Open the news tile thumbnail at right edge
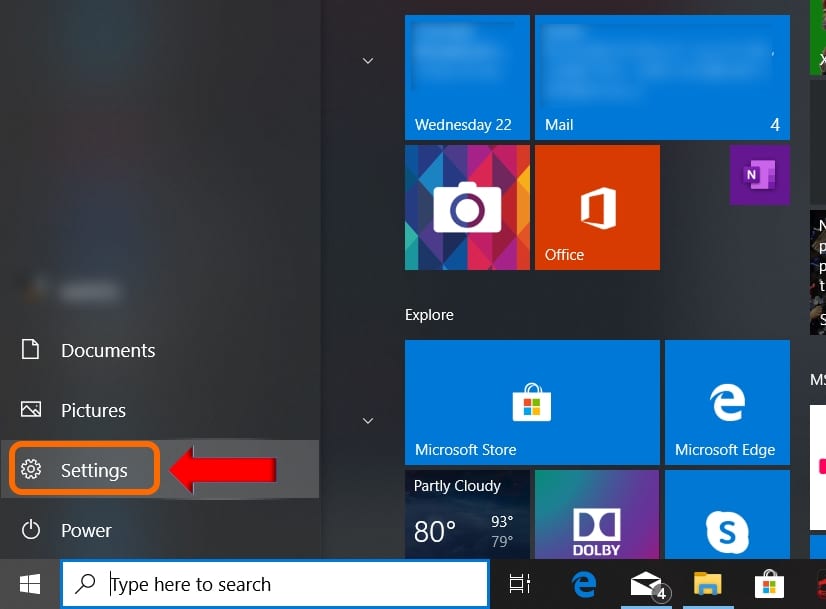Screen dimensions: 826x609 818,272
